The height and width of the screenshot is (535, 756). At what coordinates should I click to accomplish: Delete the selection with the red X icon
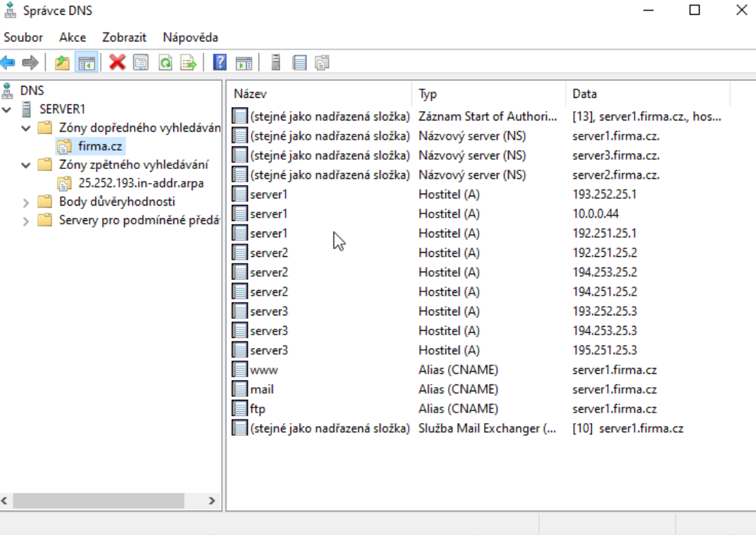(117, 63)
